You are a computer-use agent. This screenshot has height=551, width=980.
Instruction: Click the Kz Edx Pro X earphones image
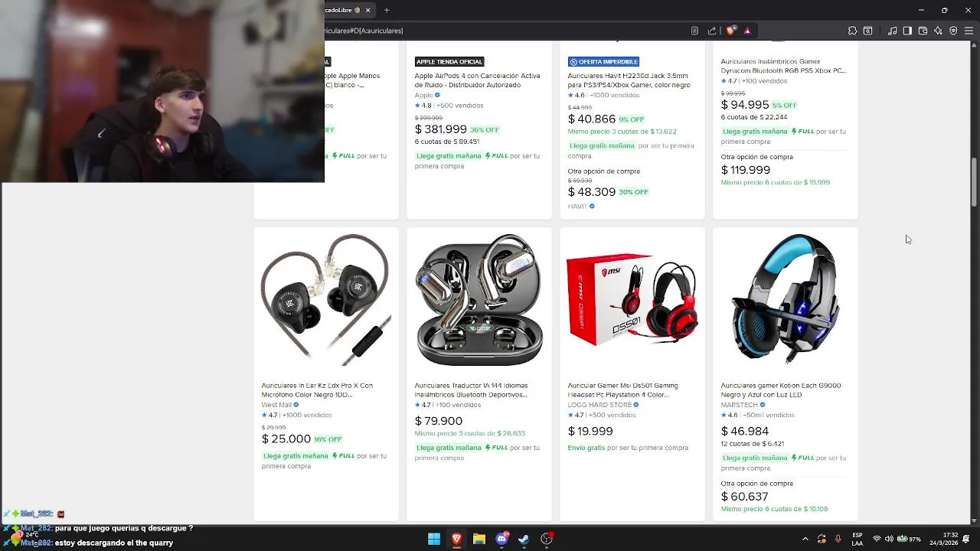pos(326,299)
